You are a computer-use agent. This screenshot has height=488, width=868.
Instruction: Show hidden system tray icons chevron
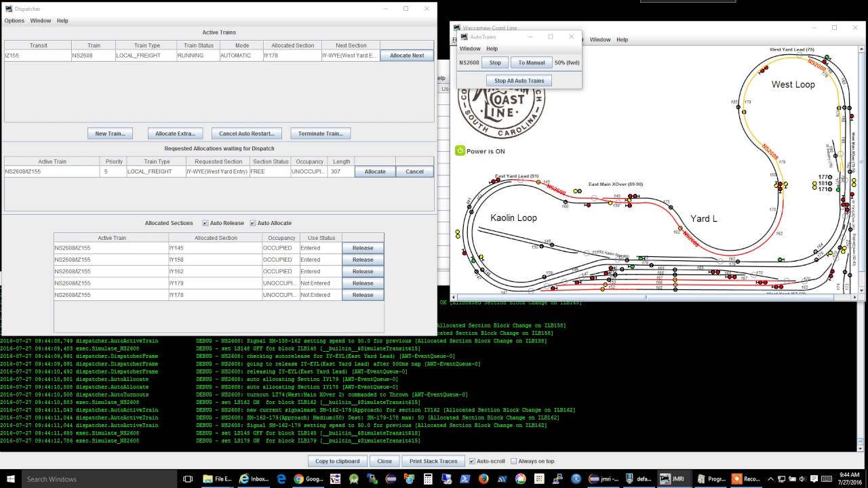coord(771,479)
